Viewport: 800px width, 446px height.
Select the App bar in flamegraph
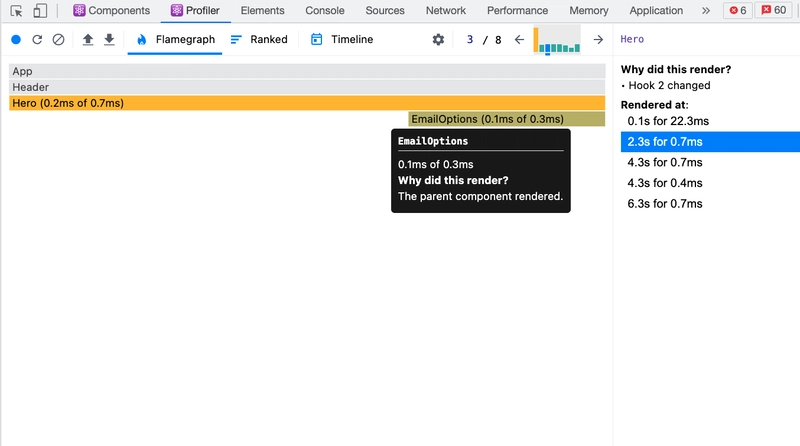point(307,71)
